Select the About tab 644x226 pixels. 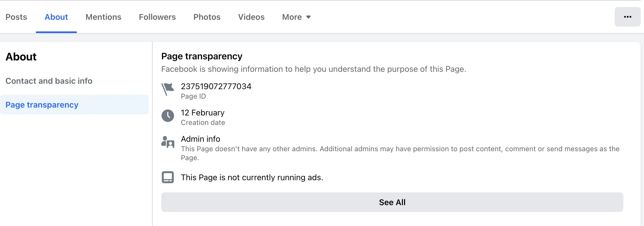(56, 17)
